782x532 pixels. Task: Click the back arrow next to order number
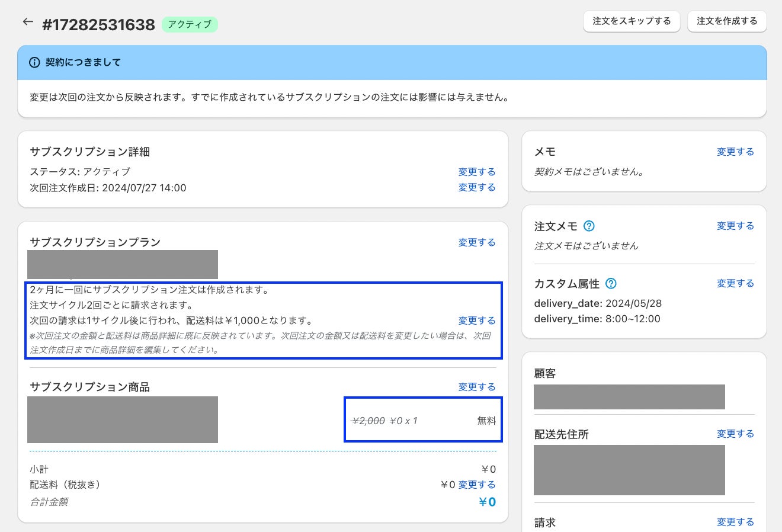tap(28, 22)
